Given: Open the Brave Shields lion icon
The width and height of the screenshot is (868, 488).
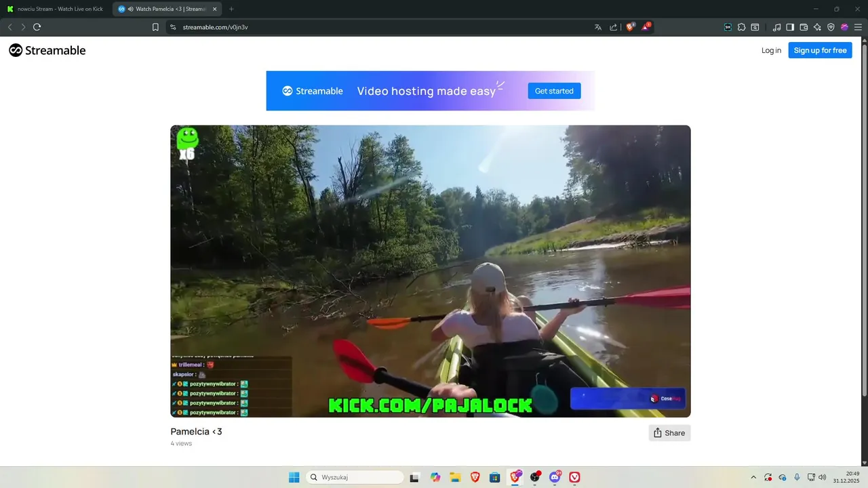Looking at the screenshot, I should point(630,27).
